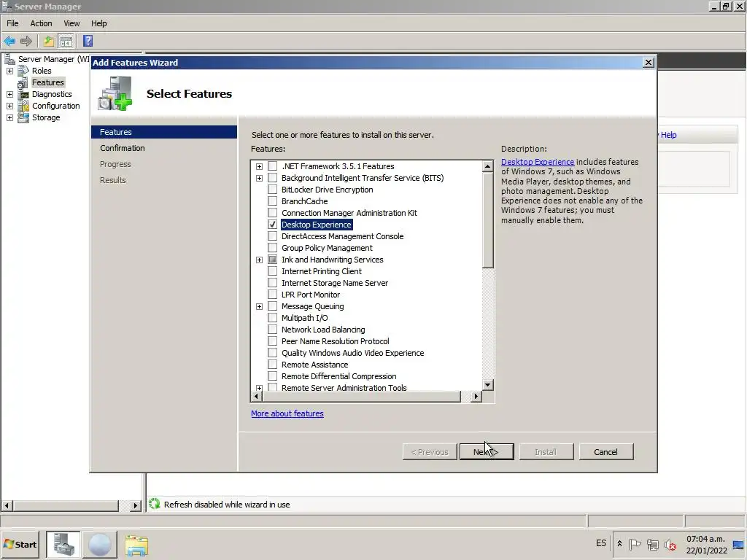747x560 pixels.
Task: Open the Help menu
Action: coord(99,23)
